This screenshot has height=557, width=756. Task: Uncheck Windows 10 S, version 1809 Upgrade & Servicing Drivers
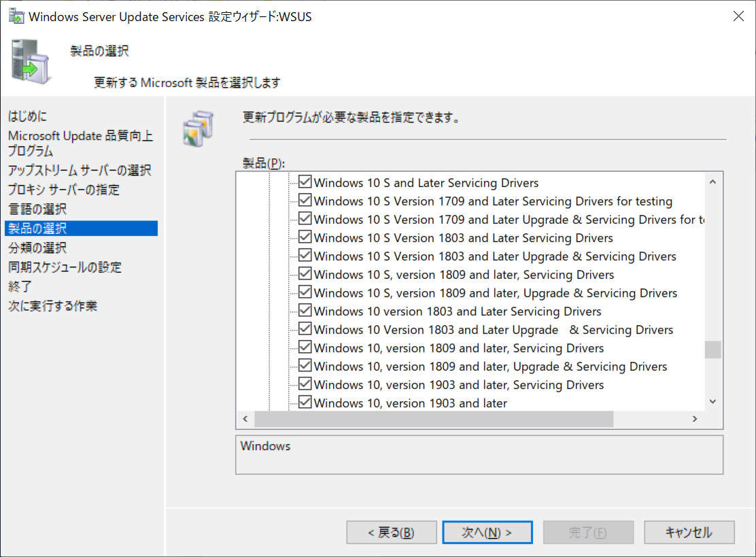305,292
